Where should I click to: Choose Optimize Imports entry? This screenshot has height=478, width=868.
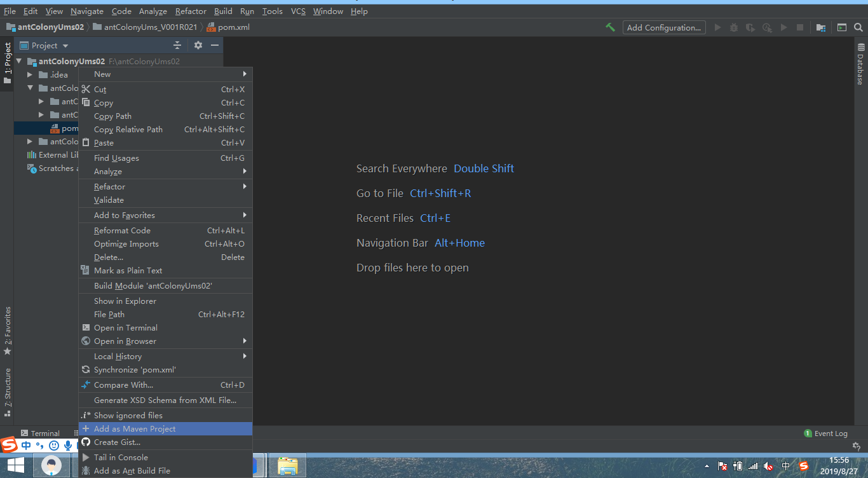click(x=165, y=244)
